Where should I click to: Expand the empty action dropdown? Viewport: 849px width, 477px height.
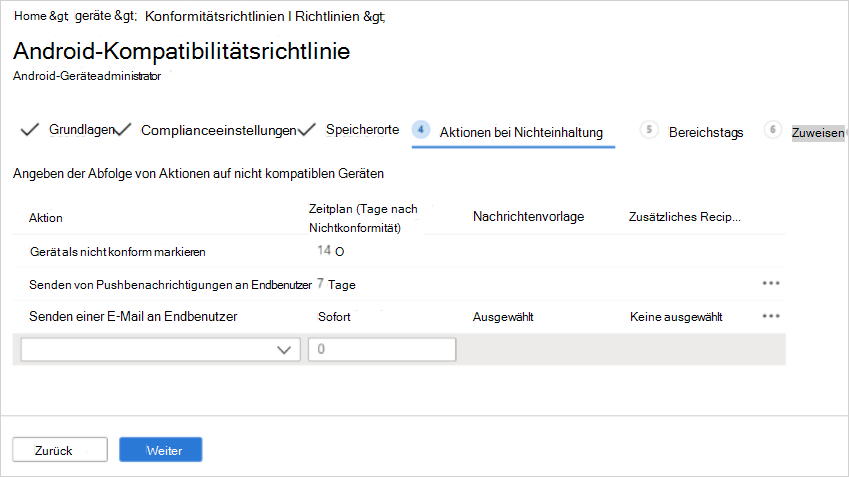160,349
